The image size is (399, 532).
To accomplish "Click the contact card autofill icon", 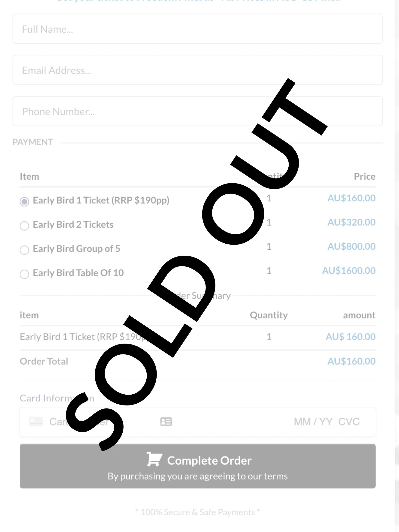I will [166, 421].
